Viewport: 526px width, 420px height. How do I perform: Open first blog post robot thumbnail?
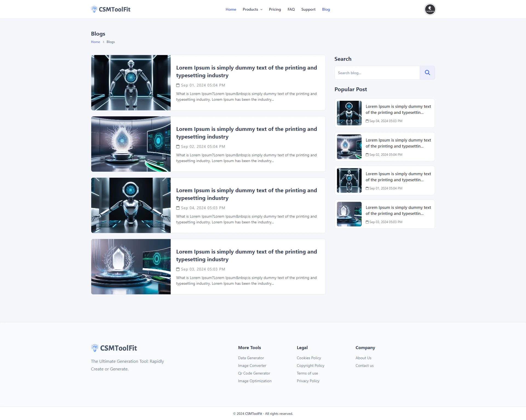coord(131,83)
